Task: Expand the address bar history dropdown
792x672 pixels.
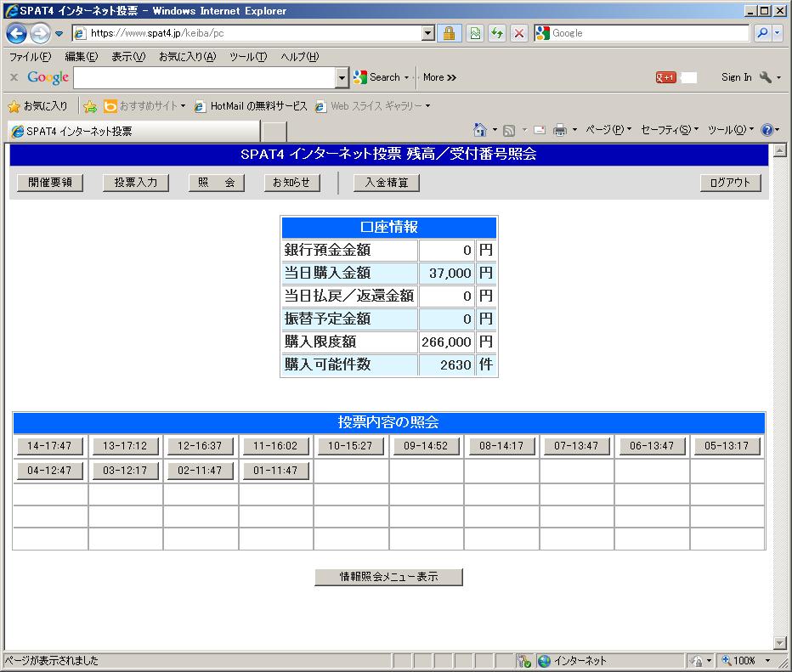Action: pyautogui.click(x=428, y=33)
